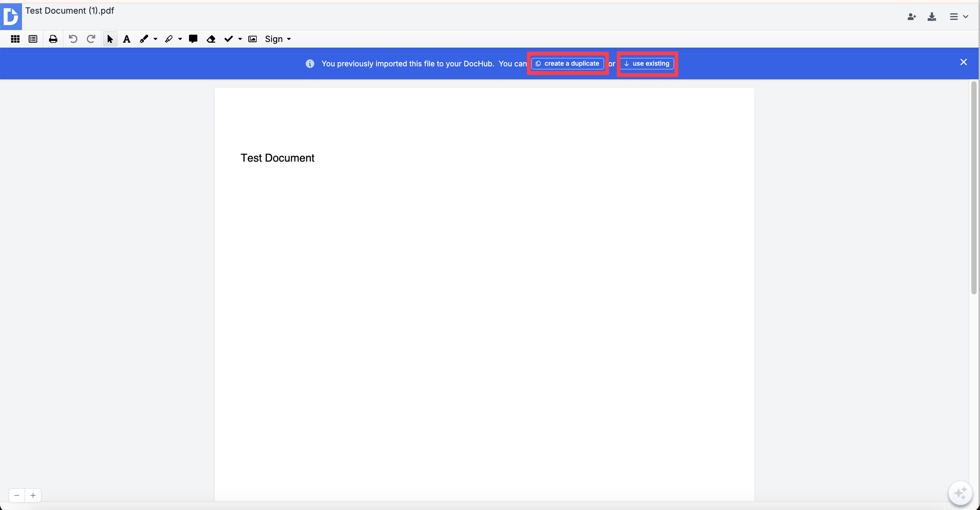
Task: Insert an image with the image tool
Action: pos(253,39)
